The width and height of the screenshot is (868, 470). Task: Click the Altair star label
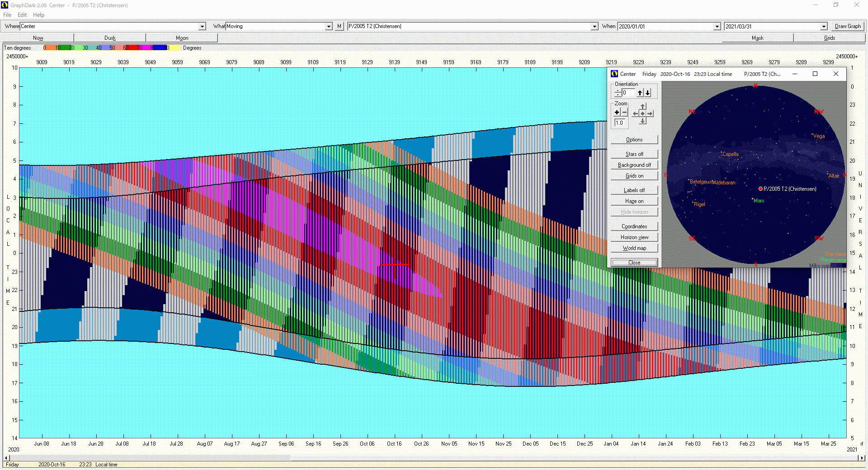pos(834,176)
